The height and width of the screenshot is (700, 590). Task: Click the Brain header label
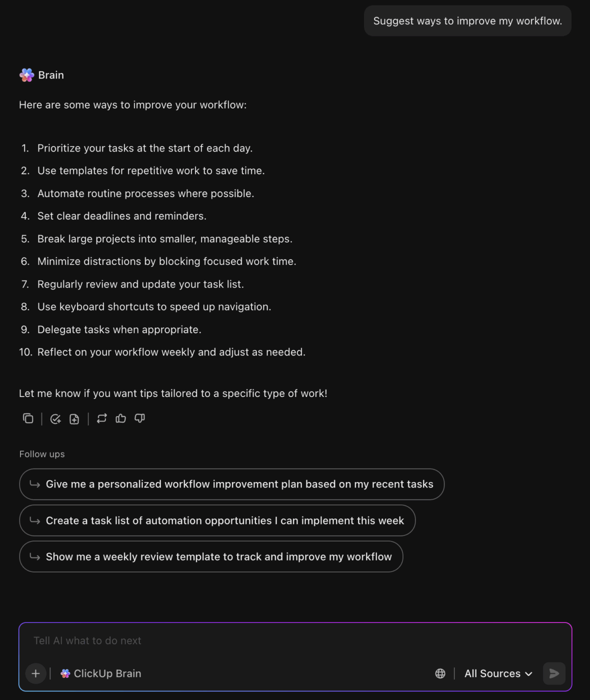(x=51, y=74)
